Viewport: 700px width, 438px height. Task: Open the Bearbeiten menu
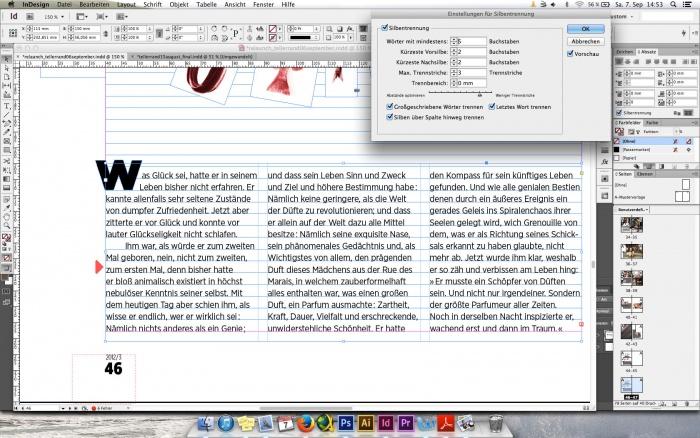click(x=94, y=4)
